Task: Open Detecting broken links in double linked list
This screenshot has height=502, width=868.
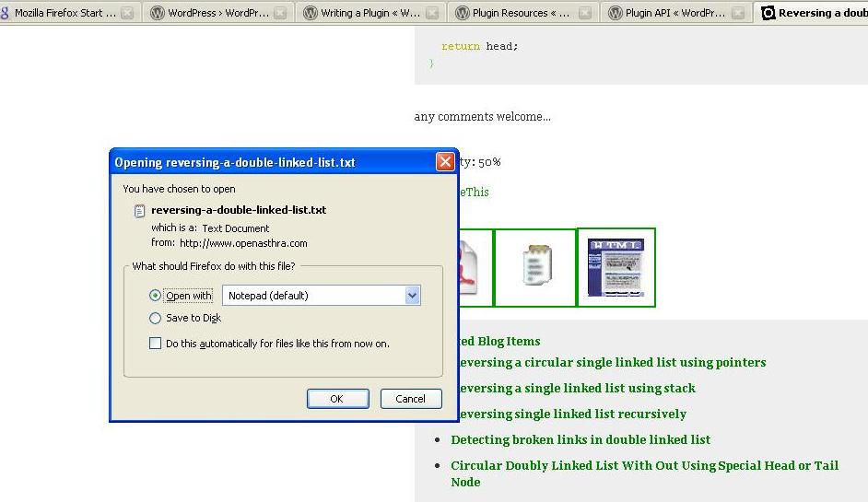Action: tap(581, 439)
